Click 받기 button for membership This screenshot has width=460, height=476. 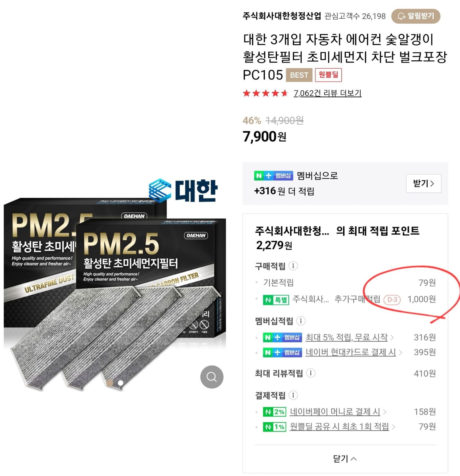(x=424, y=183)
